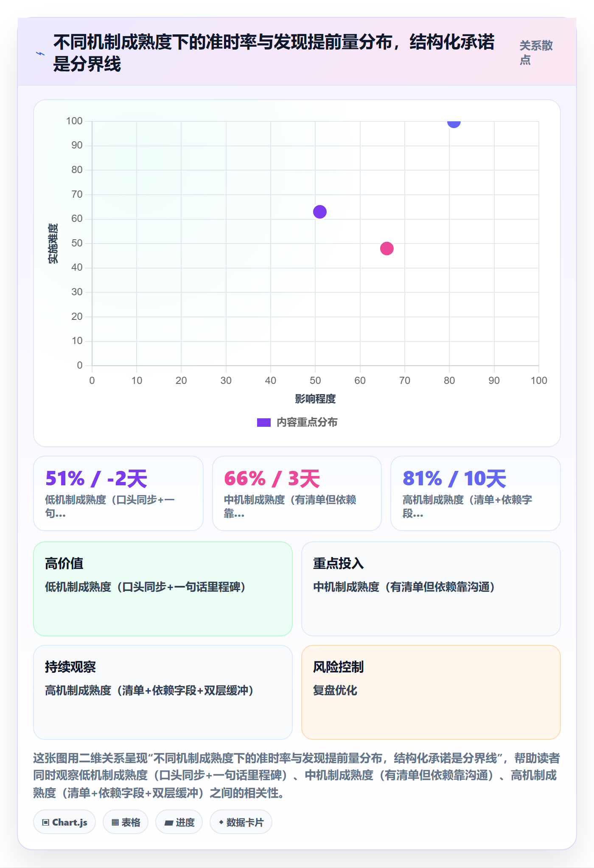This screenshot has height=868, width=594.
Task: Click text 中机制成熟度（有清单但依赖靠沟通）in 重点投入 card
Action: point(404,587)
